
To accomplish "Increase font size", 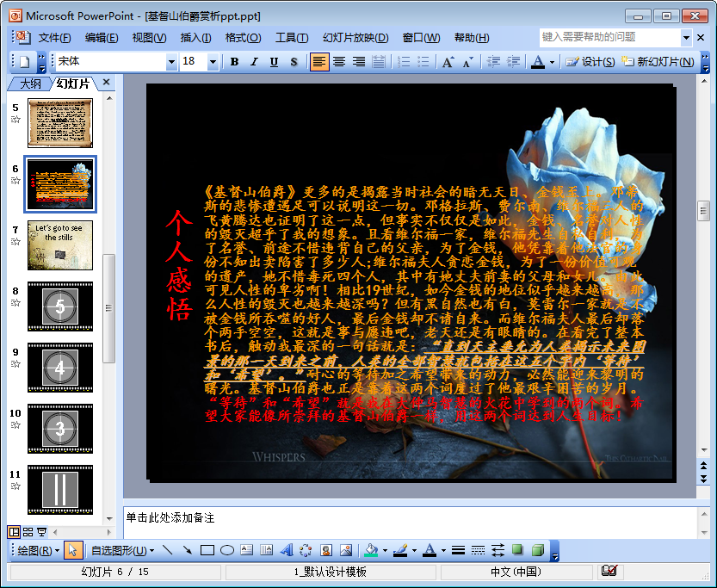I will pyautogui.click(x=448, y=62).
